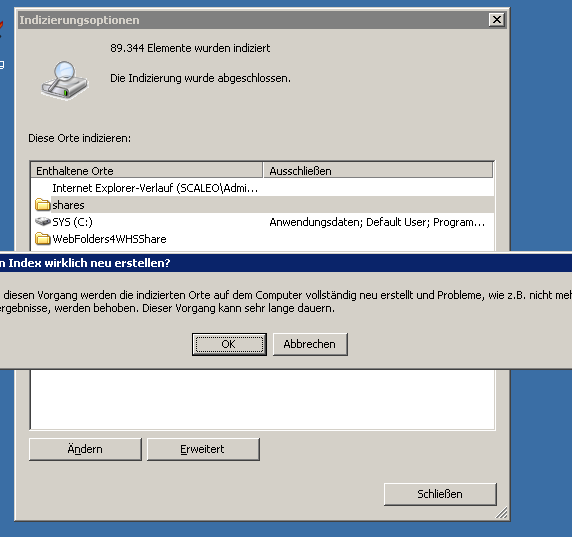The width and height of the screenshot is (572, 537).
Task: Open the Ändern locations dialog
Action: tap(85, 449)
